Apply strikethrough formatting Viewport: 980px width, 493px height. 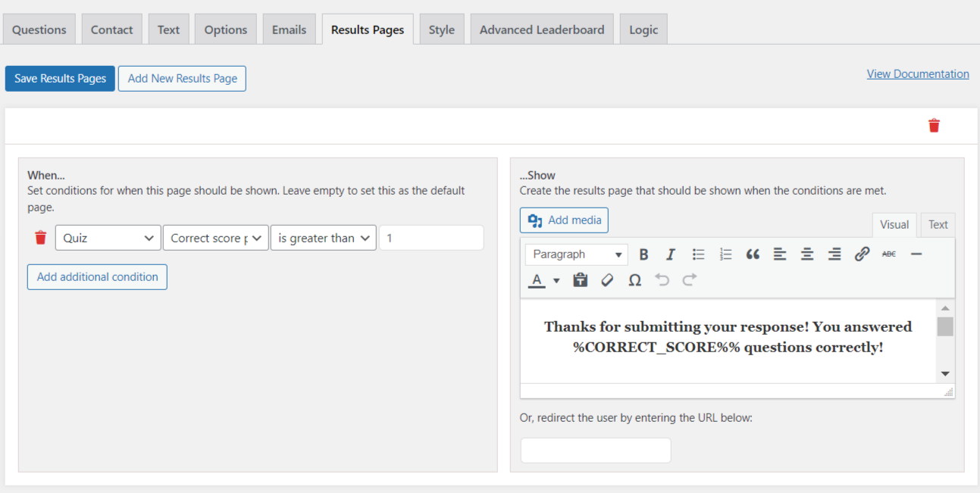pyautogui.click(x=889, y=254)
